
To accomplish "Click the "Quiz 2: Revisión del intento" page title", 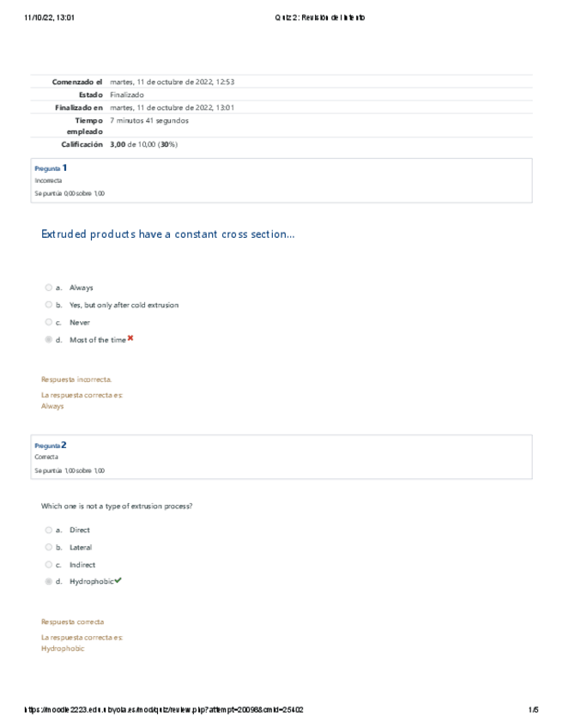I will point(318,17).
